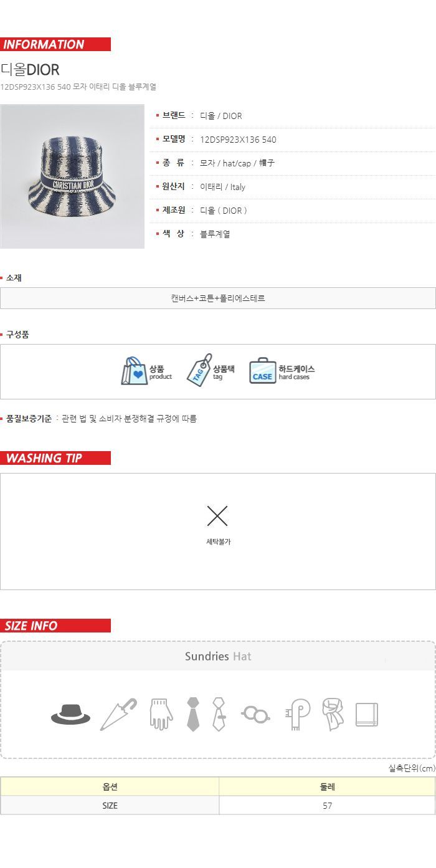Viewport: 436px width, 868px height.
Task: Click the Dior bucket hat product image
Action: tap(72, 176)
